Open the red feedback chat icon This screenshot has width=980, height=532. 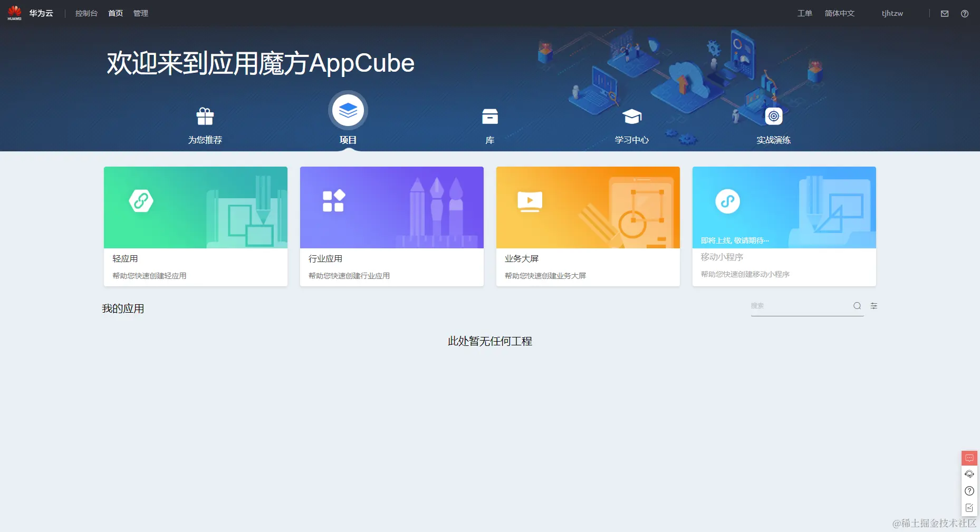[969, 458]
